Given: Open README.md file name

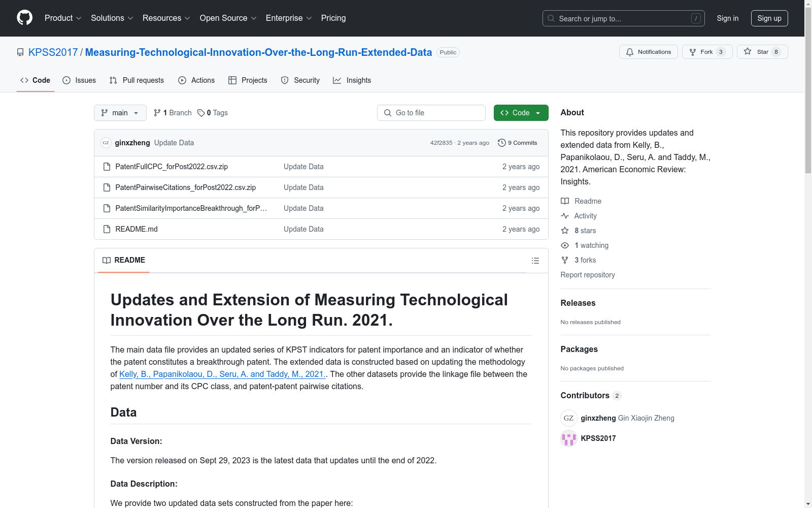Looking at the screenshot, I should point(137,229).
